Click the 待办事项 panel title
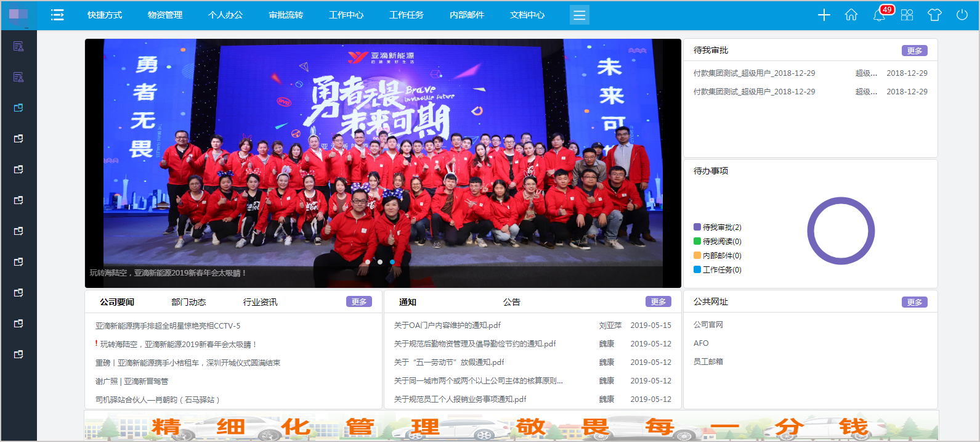 point(711,171)
